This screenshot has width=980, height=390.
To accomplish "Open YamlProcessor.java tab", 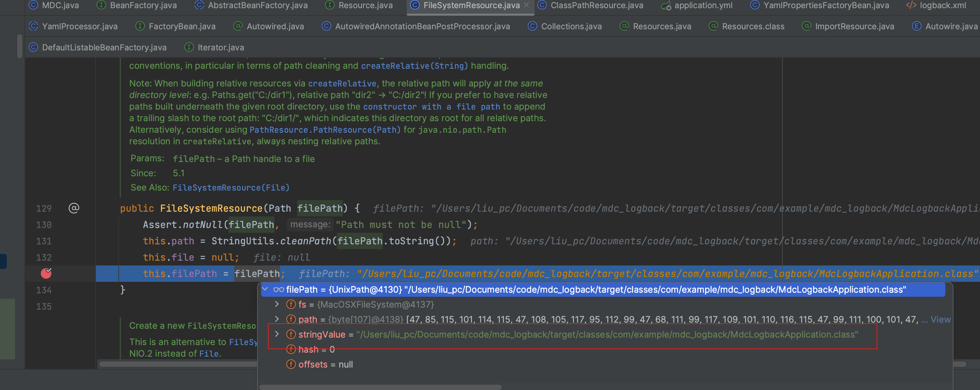I will click(73, 26).
